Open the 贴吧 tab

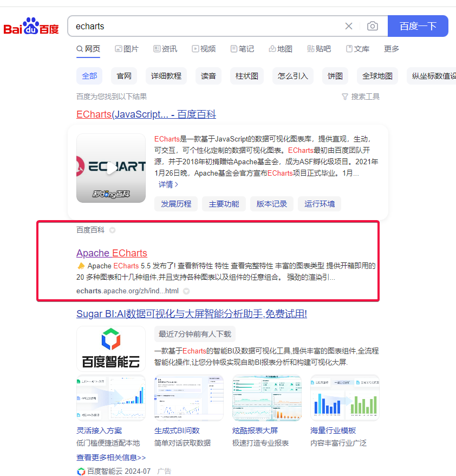click(x=319, y=49)
